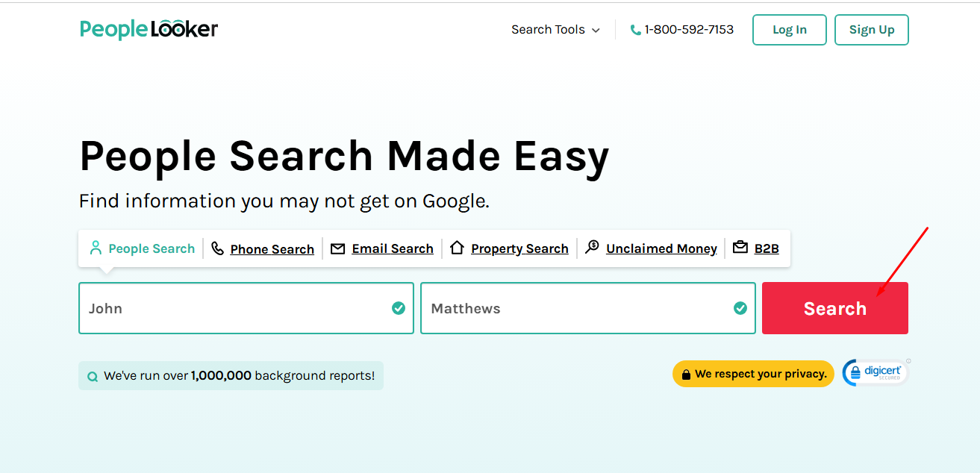
Task: Click the Log In button
Action: pyautogui.click(x=790, y=30)
